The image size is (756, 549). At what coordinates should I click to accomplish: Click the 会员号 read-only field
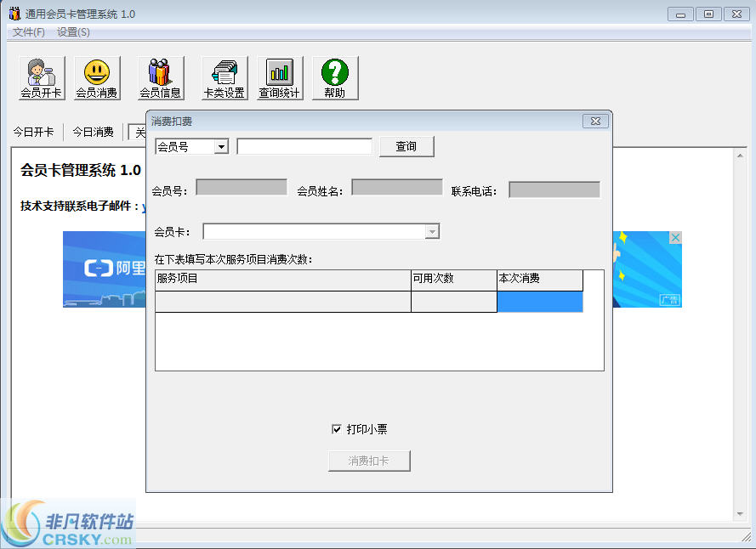(x=242, y=187)
